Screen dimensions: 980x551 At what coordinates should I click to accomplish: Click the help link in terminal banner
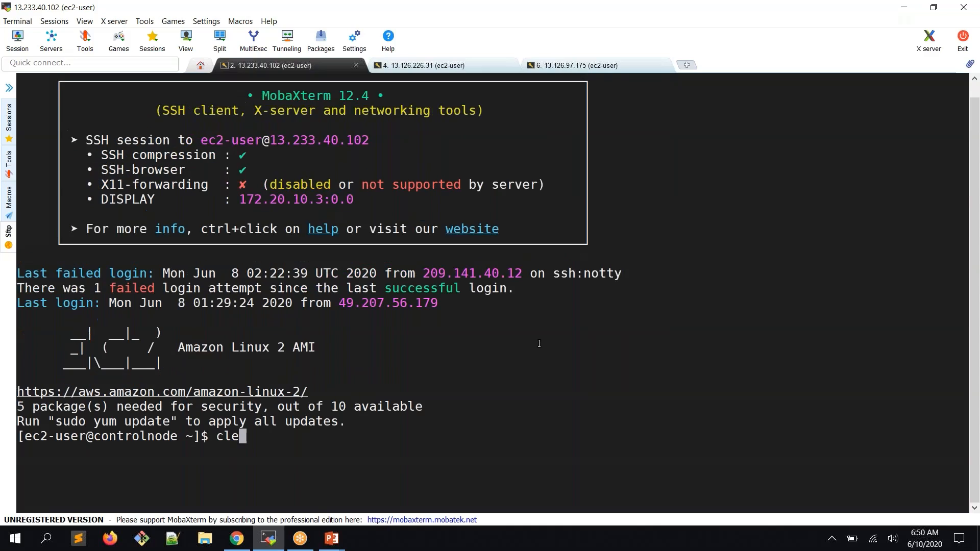(x=323, y=229)
